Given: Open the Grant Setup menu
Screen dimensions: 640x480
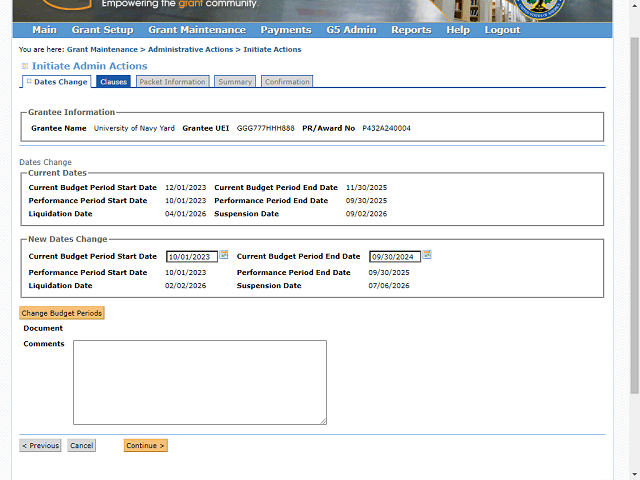Looking at the screenshot, I should tap(102, 30).
